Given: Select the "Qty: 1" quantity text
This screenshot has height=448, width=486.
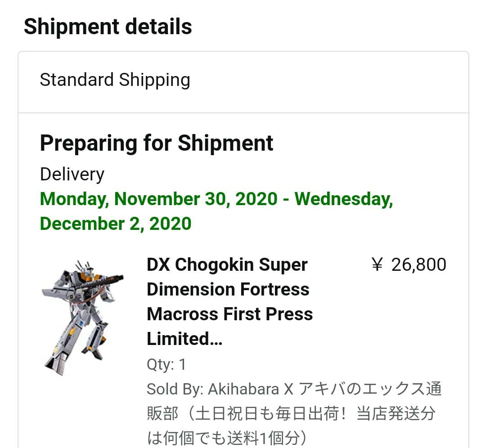Looking at the screenshot, I should point(166,364).
